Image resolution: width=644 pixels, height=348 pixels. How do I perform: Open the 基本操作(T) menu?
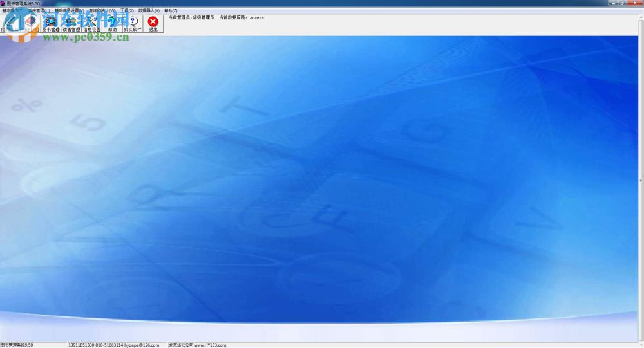tap(13, 11)
